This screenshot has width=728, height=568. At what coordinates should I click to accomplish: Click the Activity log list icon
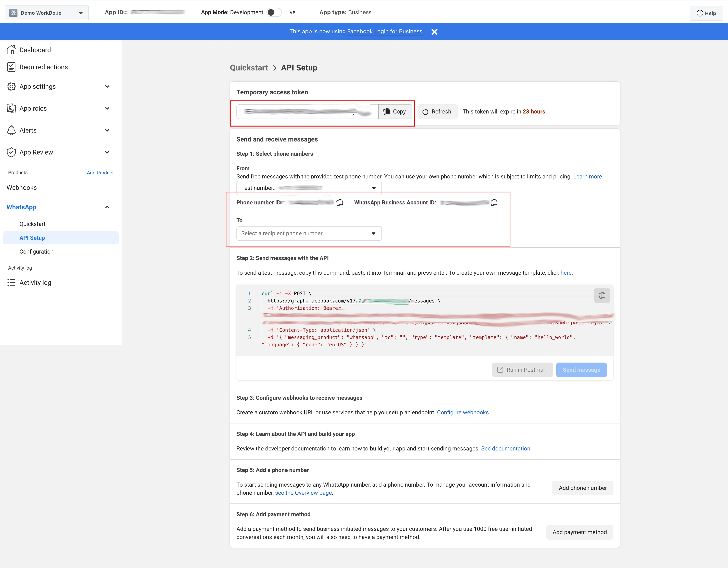11,283
